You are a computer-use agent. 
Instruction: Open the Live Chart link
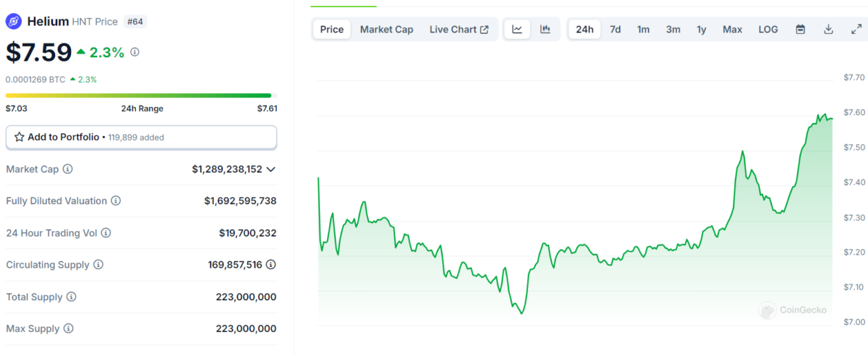459,30
